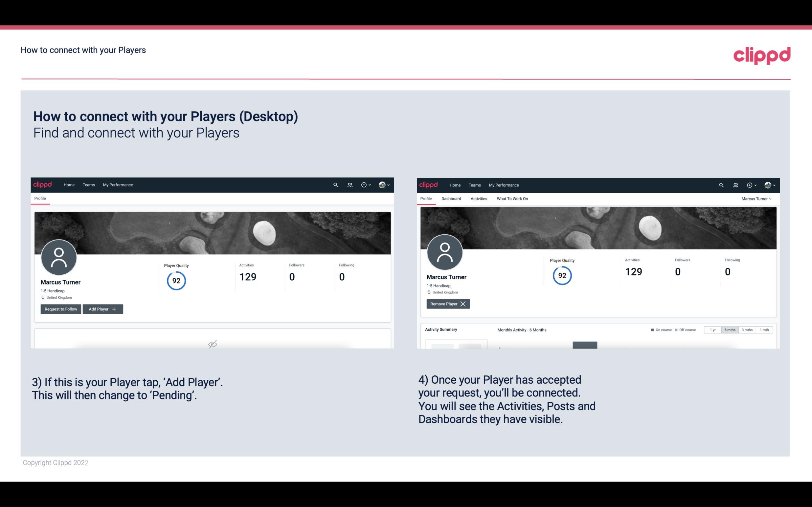Click the globe/language icon in navbar

coord(381,184)
